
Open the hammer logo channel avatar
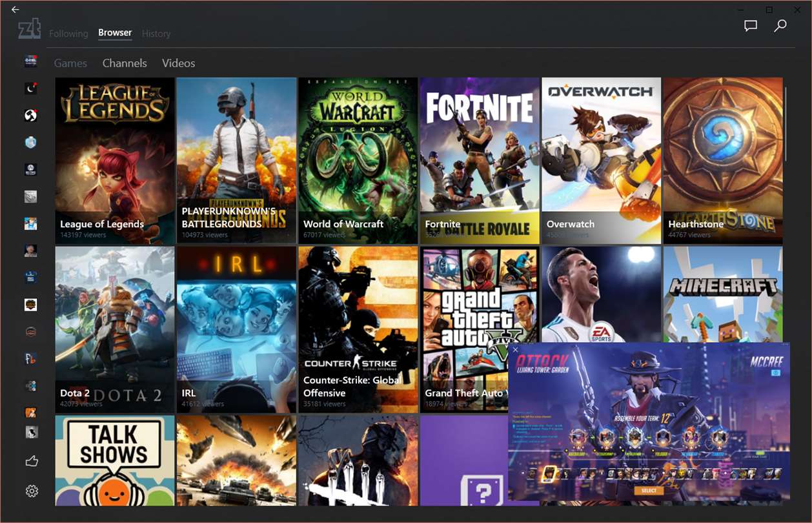31,116
